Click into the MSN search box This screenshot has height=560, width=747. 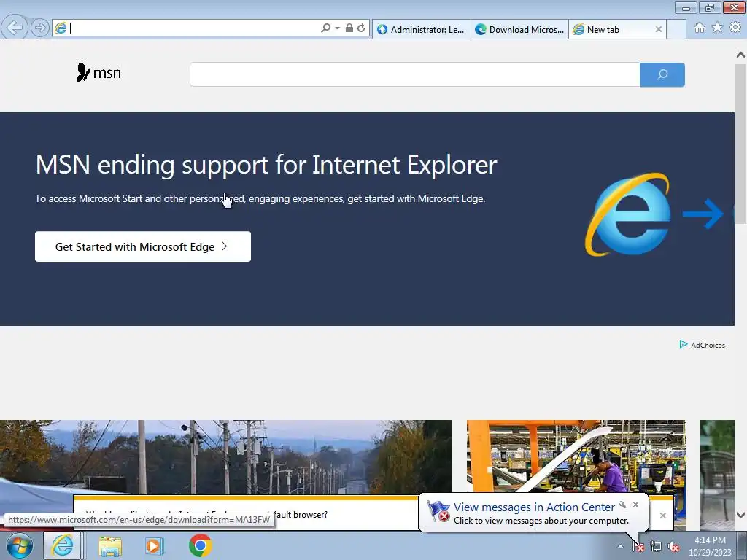414,75
